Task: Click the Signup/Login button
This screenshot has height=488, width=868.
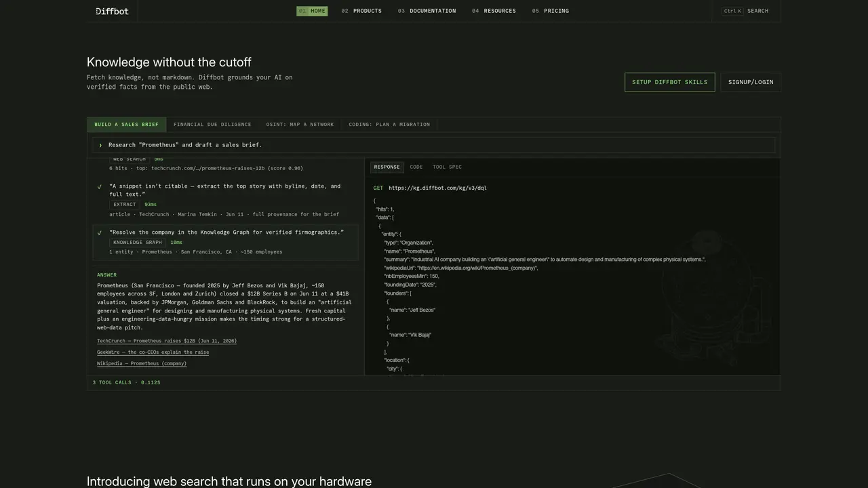Action: [x=751, y=82]
